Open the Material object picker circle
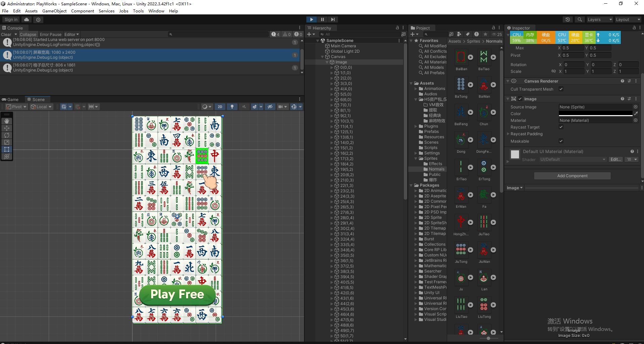644x344 pixels. (x=636, y=120)
